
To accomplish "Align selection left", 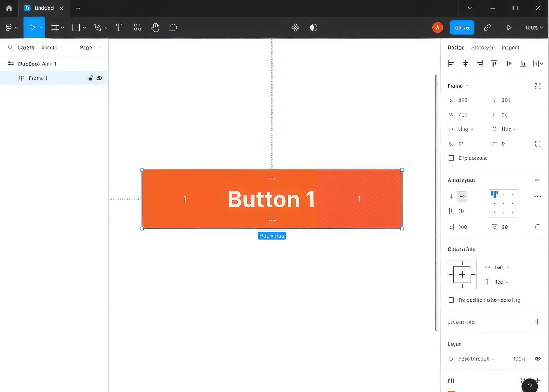I will click(451, 63).
